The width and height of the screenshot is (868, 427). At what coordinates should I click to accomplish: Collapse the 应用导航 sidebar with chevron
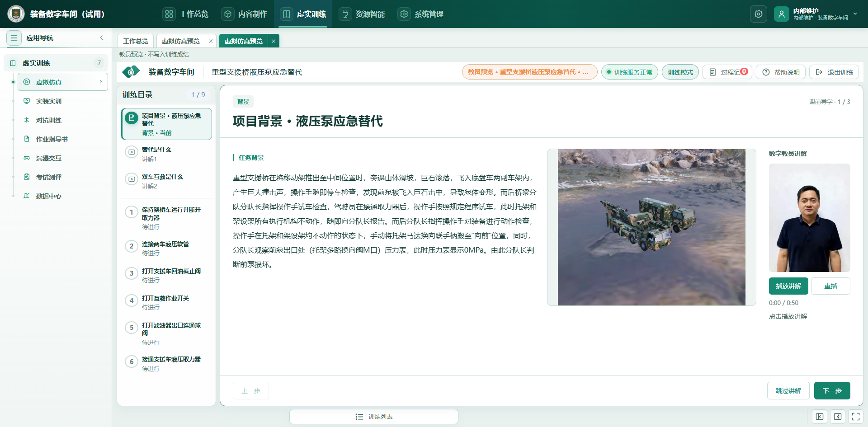[x=102, y=38]
